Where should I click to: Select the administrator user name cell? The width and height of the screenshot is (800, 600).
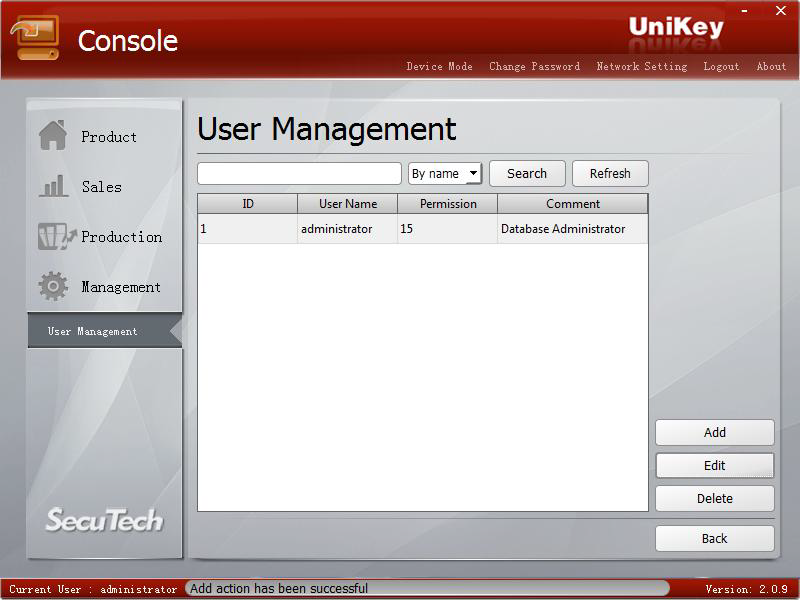click(x=347, y=229)
